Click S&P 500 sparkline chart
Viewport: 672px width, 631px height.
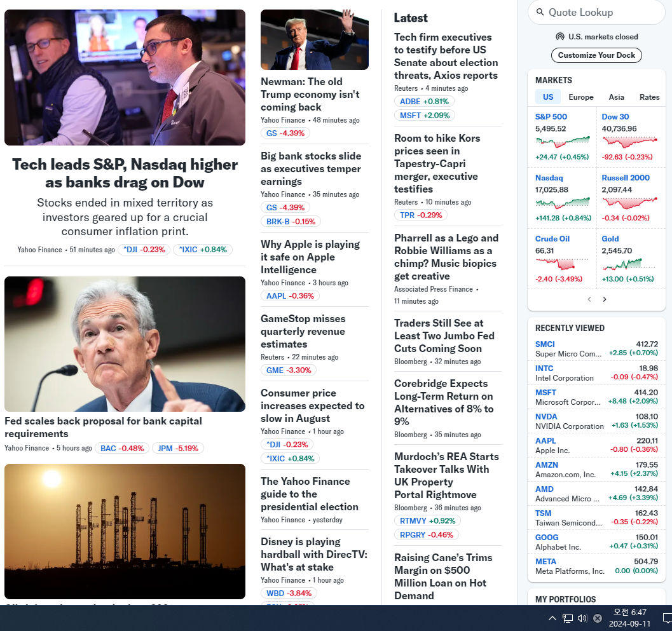(562, 141)
